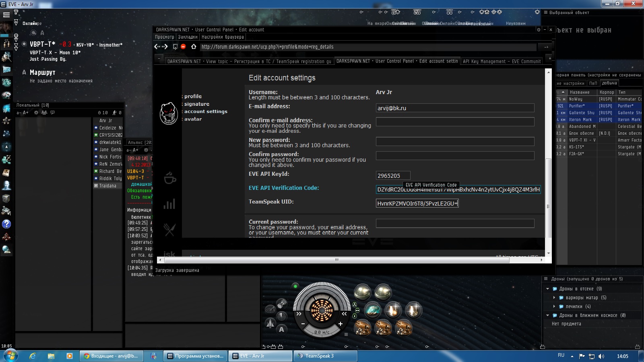Toggle the green safety indicator on HUD
The image size is (644, 362).
click(x=295, y=286)
